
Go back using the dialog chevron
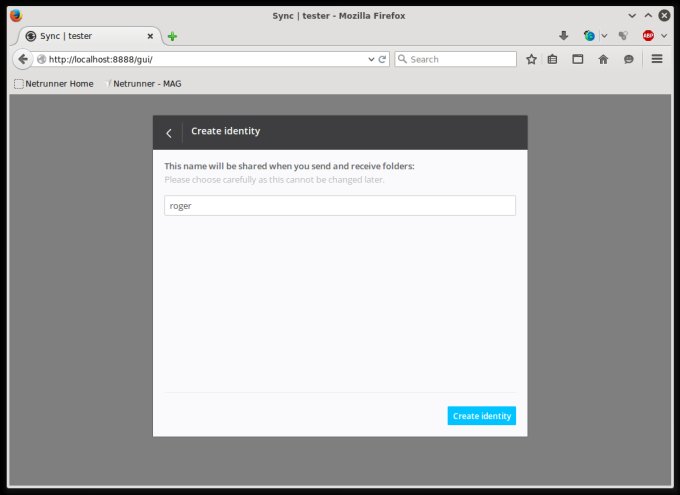169,133
